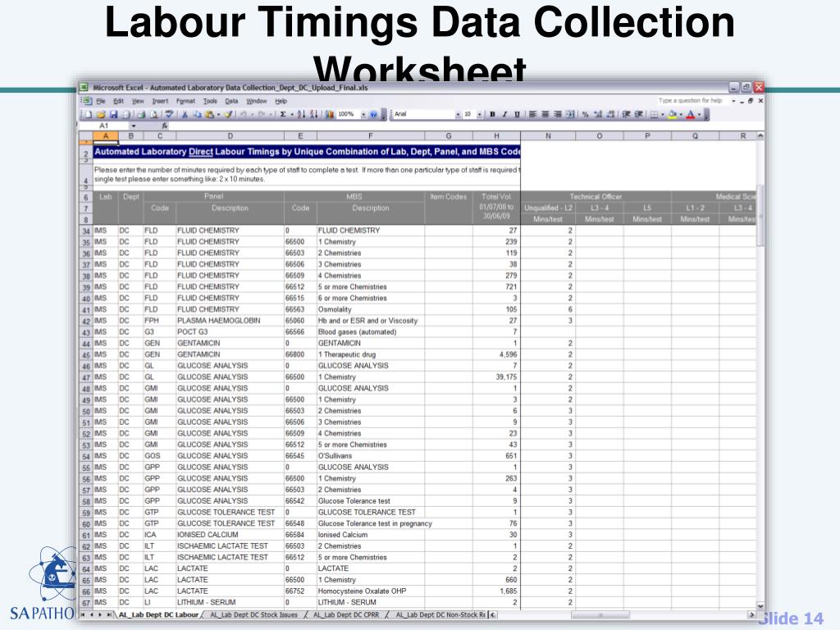Image resolution: width=840 pixels, height=630 pixels.
Task: Click the Redo arrow icon
Action: tap(262, 115)
